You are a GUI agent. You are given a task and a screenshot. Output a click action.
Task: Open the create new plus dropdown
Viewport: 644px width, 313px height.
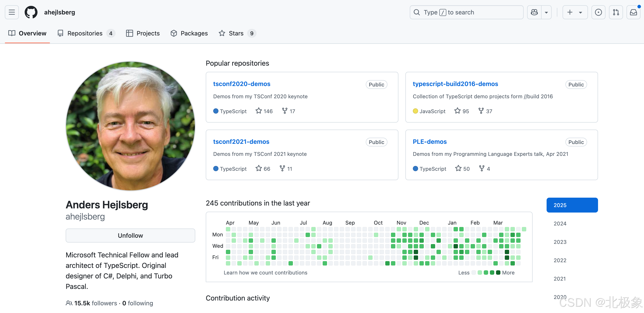tap(575, 12)
